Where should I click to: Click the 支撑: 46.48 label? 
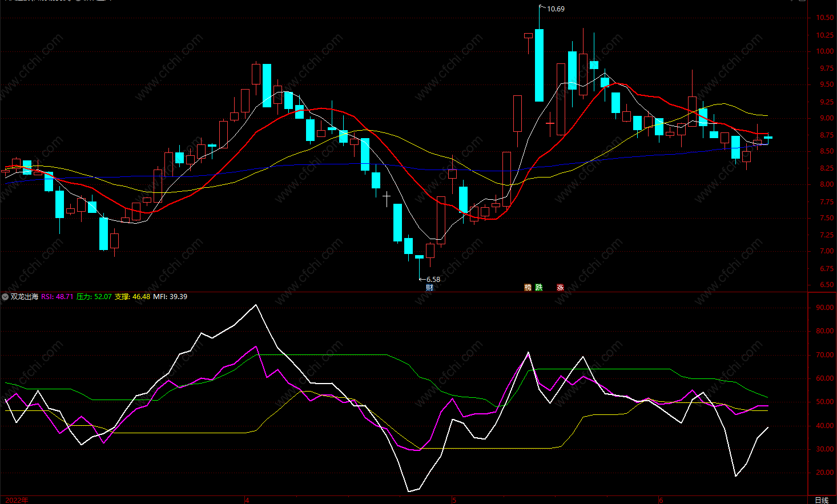click(x=132, y=297)
